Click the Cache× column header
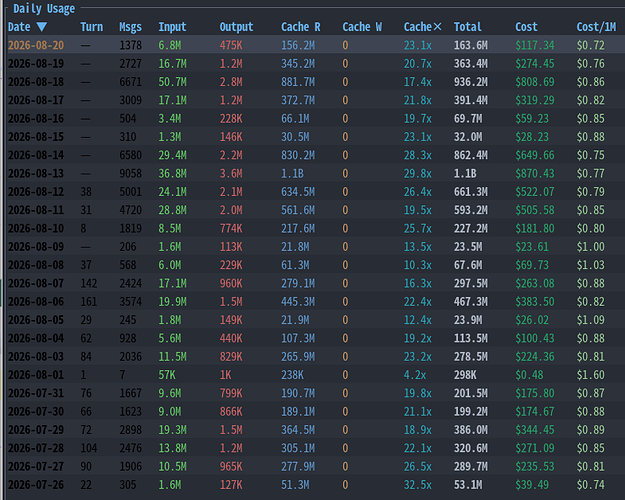The image size is (625, 500). (x=423, y=27)
